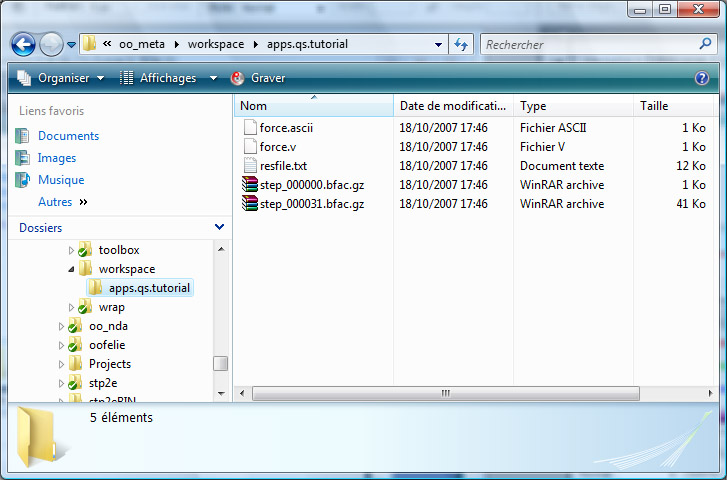
Task: Select stp2e folder in tree
Action: tap(102, 383)
